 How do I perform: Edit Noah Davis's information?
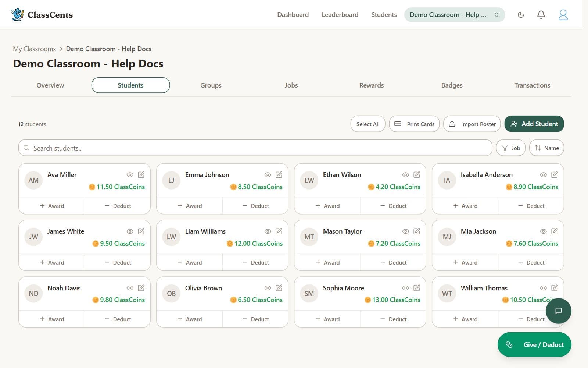pyautogui.click(x=141, y=288)
